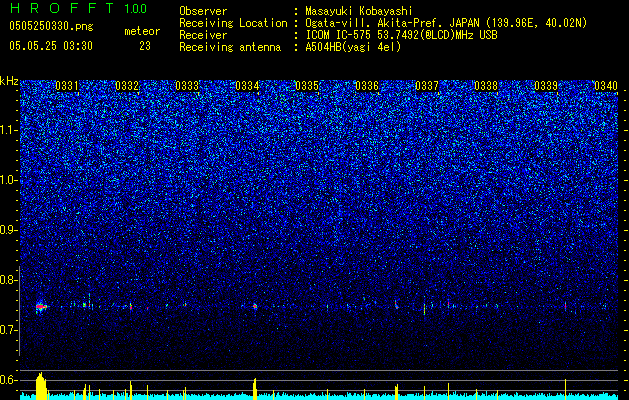Click the meteor count value 23
Screen dimensions: 629x400
click(x=145, y=46)
